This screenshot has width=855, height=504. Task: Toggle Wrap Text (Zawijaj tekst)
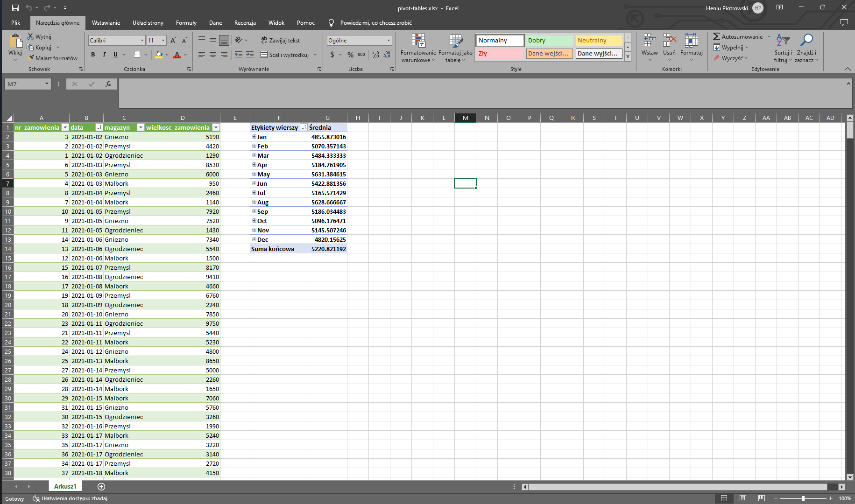point(280,41)
